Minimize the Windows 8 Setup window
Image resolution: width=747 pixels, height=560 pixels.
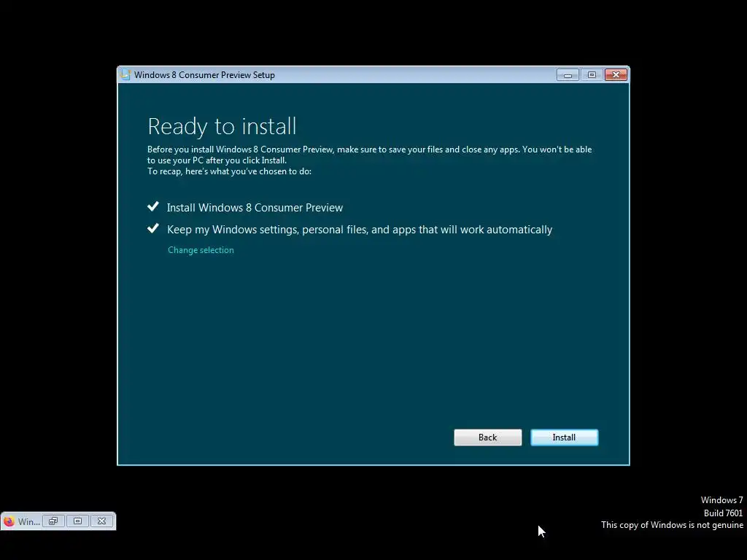[568, 75]
